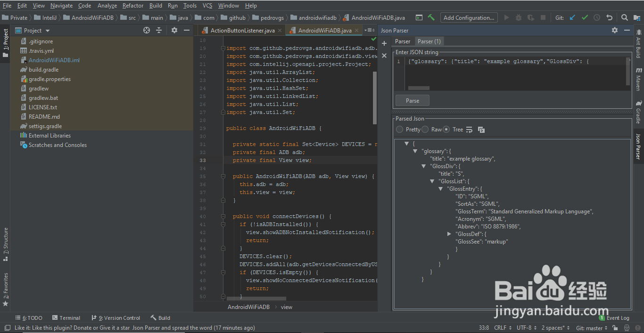644x333 pixels.
Task: Click the Build Project hammer icon
Action: coord(431,17)
